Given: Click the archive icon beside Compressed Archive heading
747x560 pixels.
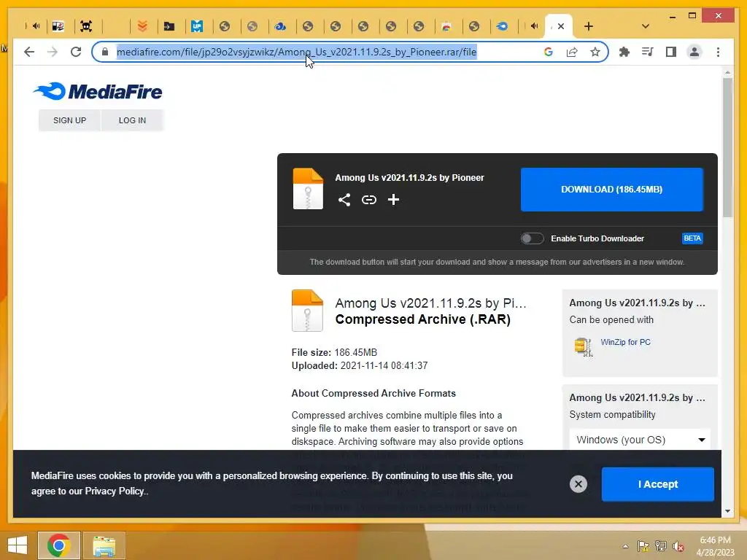Looking at the screenshot, I should coord(307,311).
